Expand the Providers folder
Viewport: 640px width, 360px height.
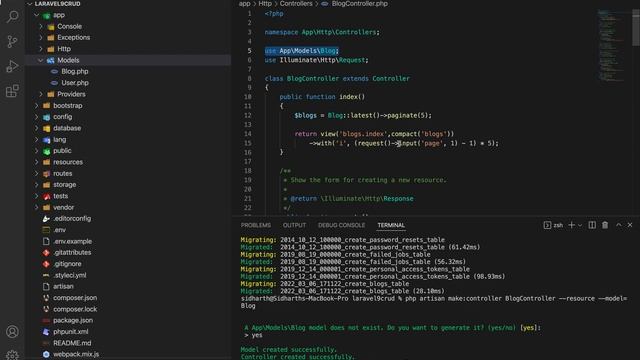click(71, 94)
